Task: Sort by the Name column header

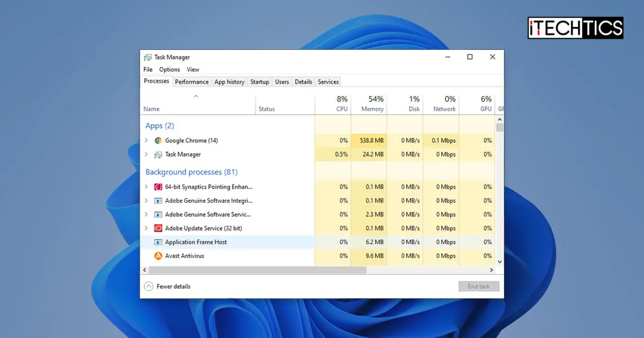Action: tap(198, 104)
